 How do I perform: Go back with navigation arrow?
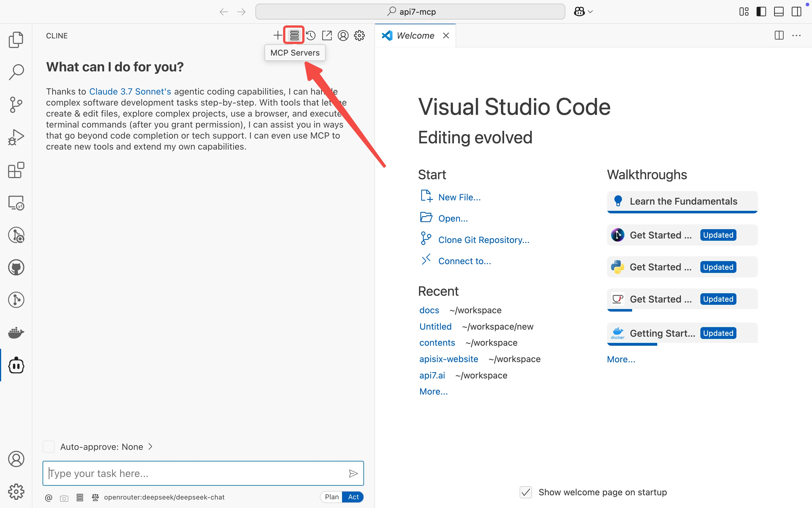pyautogui.click(x=224, y=12)
